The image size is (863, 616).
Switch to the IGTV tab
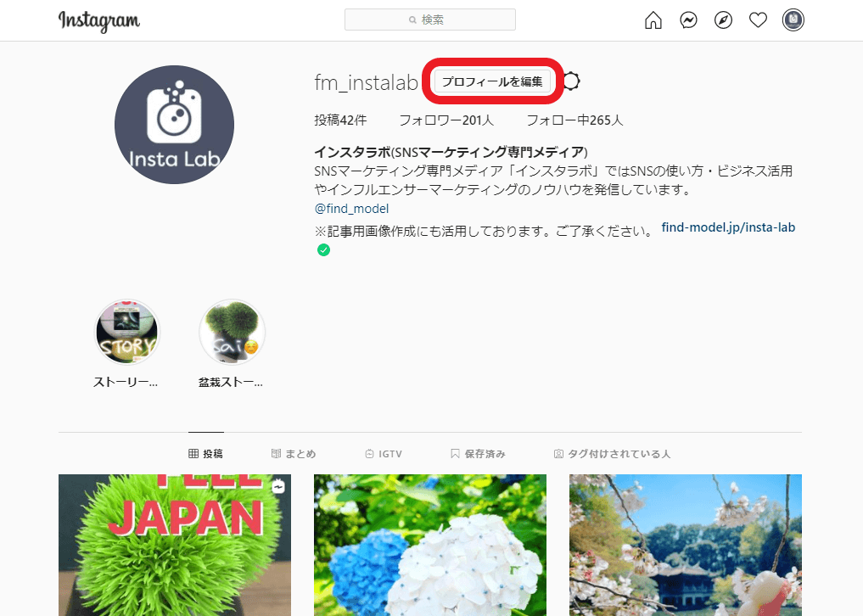pos(384,453)
